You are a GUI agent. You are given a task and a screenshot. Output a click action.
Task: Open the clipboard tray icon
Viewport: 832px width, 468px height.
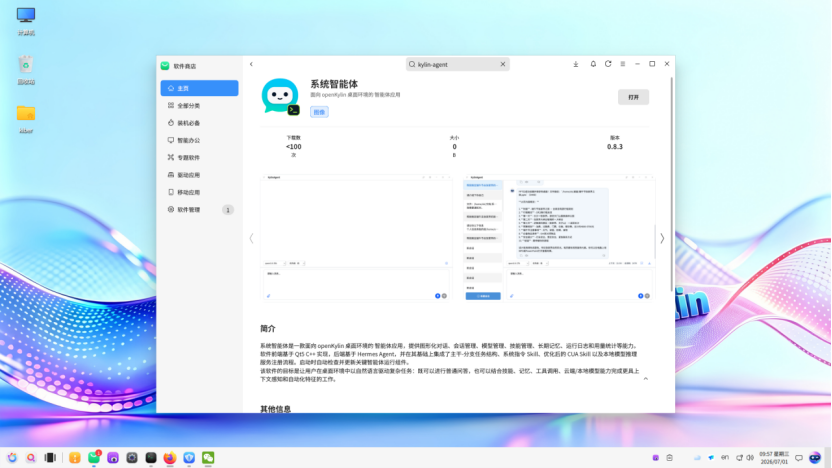[670, 457]
